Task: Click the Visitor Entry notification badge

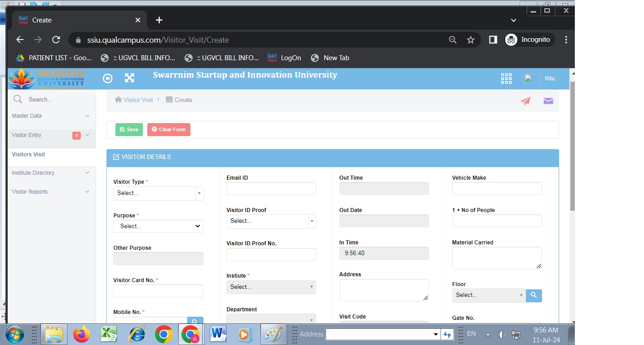Action: click(x=76, y=136)
